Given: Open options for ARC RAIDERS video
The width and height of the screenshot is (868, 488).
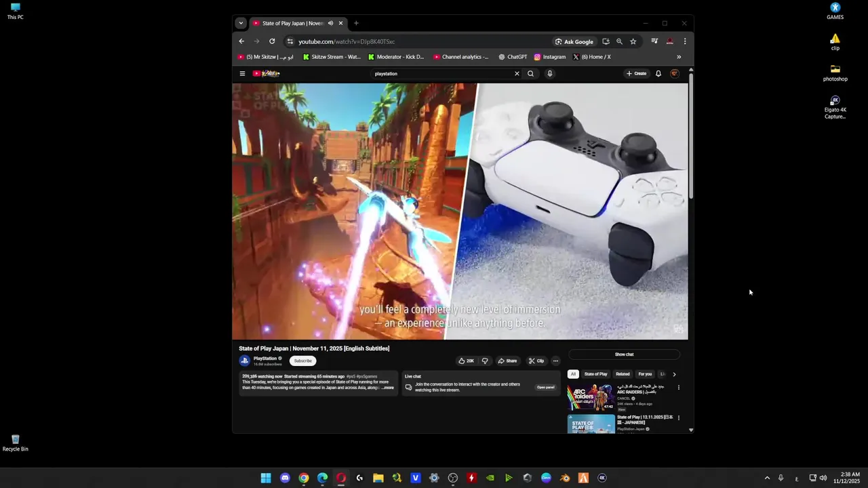Looking at the screenshot, I should [679, 388].
